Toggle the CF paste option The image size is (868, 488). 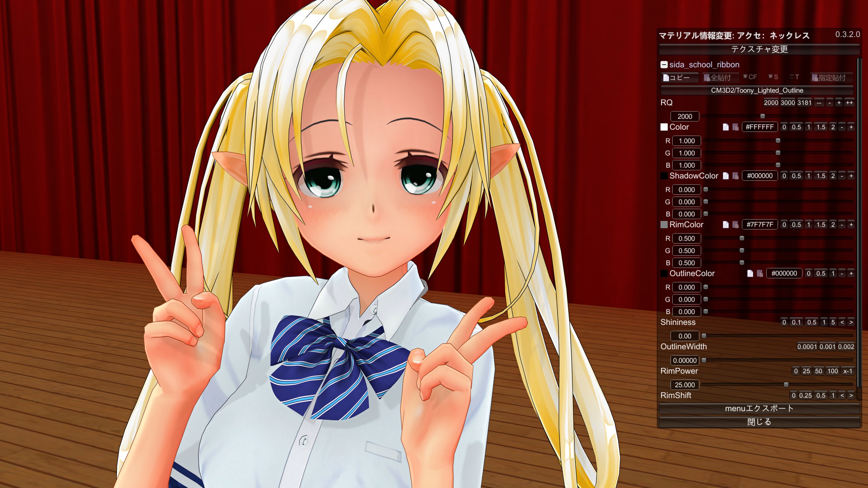pyautogui.click(x=745, y=77)
